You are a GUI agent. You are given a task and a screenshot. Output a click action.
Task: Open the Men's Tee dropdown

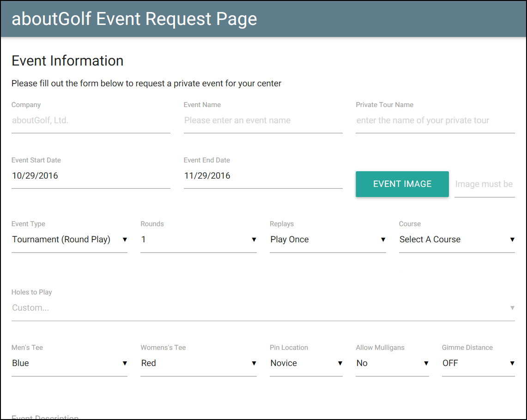70,363
